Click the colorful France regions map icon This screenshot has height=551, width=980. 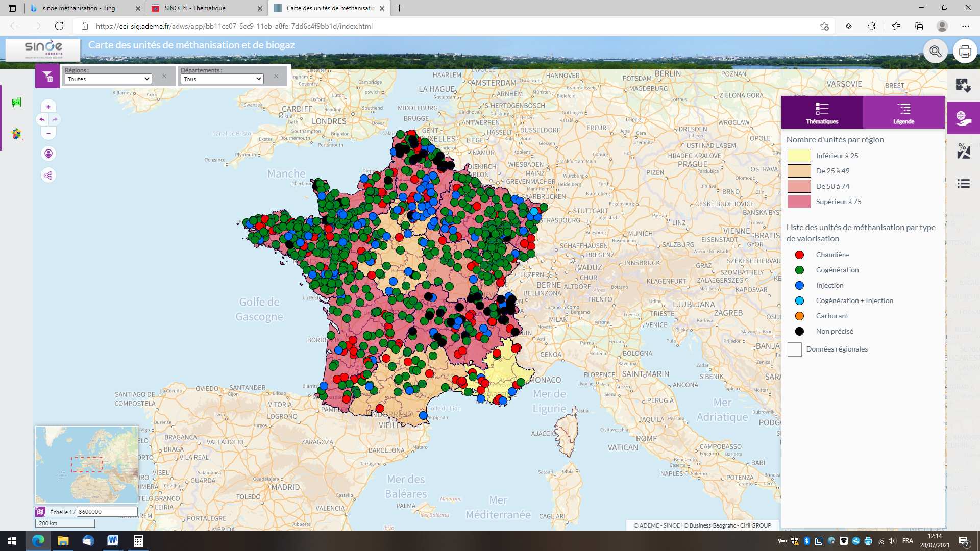pos(17,134)
